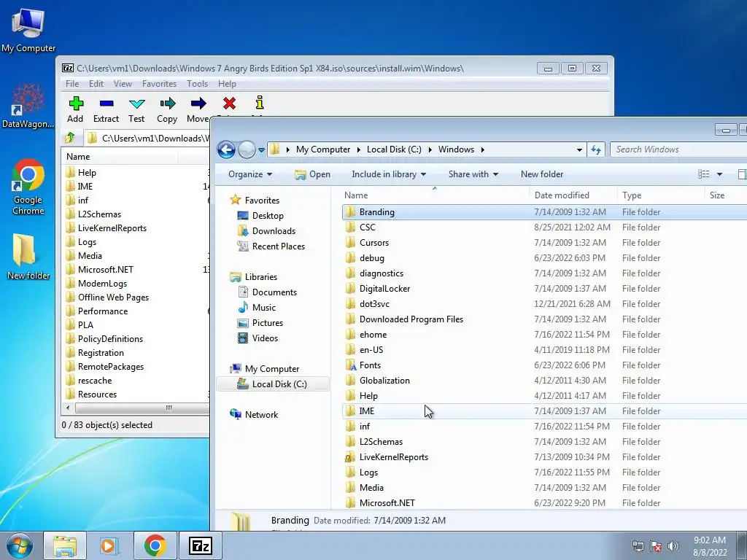Expand the Share with dropdown
The image size is (747, 560).
click(x=473, y=174)
